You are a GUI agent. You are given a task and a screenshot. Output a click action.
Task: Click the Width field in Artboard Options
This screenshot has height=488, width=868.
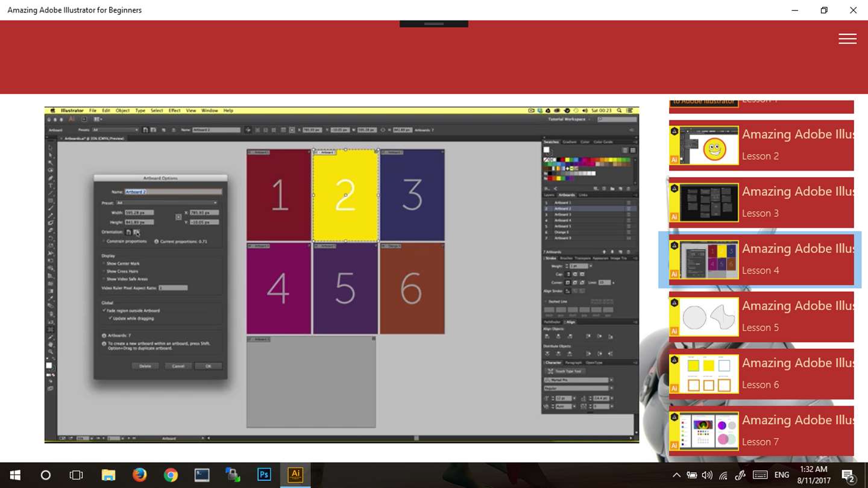[x=139, y=213]
